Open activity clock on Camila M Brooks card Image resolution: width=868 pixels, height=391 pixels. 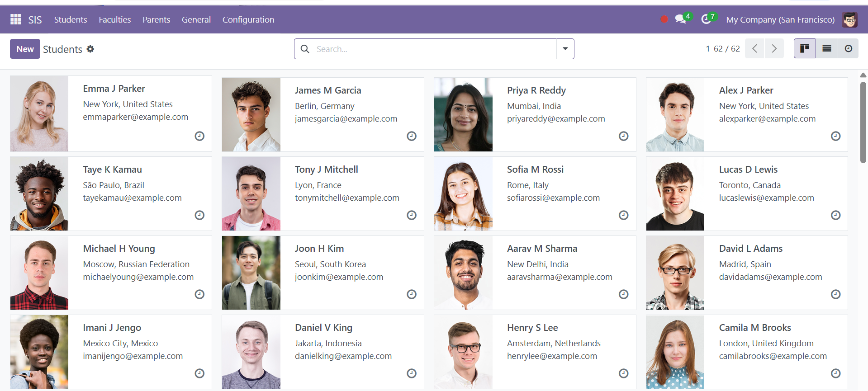(836, 373)
